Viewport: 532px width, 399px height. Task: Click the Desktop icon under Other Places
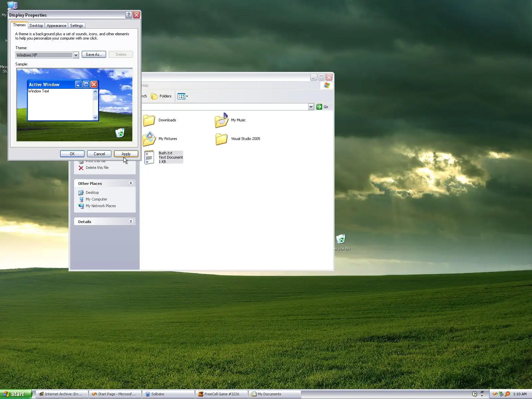click(x=81, y=193)
